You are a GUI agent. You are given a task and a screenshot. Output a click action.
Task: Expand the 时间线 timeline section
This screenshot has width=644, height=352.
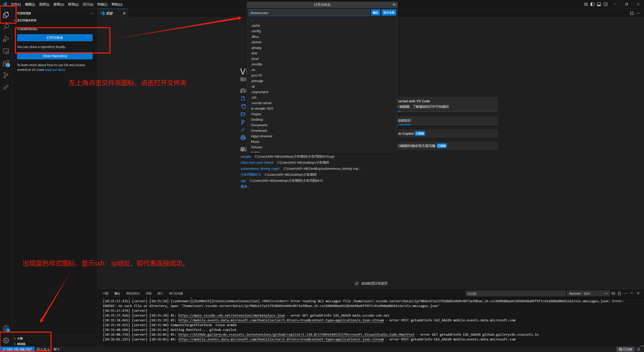(21, 344)
